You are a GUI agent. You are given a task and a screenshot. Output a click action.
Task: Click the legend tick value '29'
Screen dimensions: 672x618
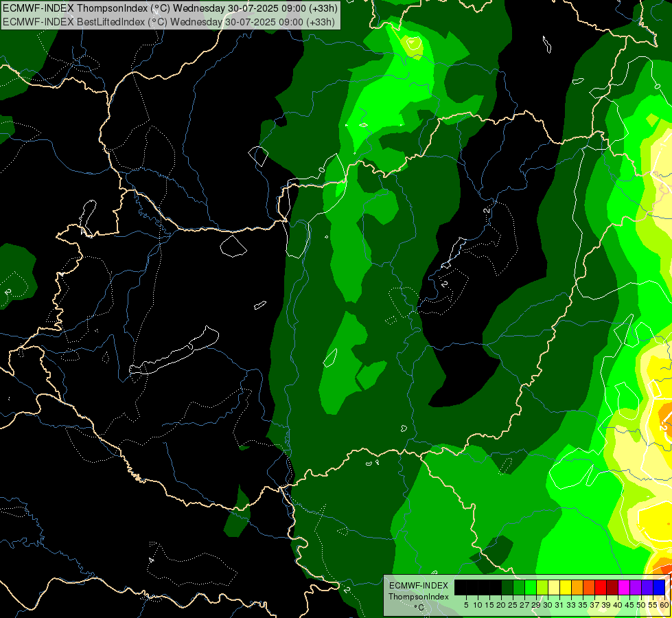click(x=536, y=605)
